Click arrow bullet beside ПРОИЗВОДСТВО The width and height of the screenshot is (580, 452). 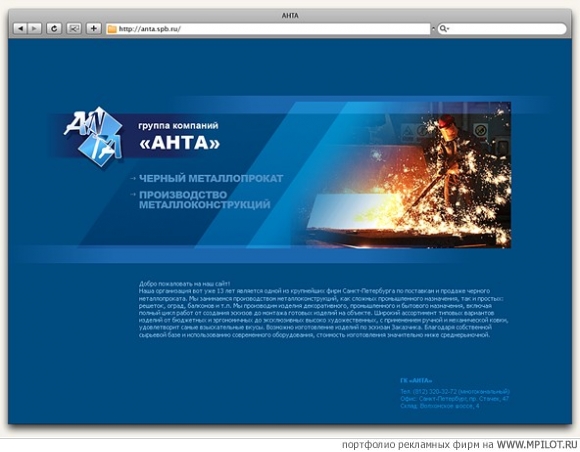pyautogui.click(x=133, y=194)
